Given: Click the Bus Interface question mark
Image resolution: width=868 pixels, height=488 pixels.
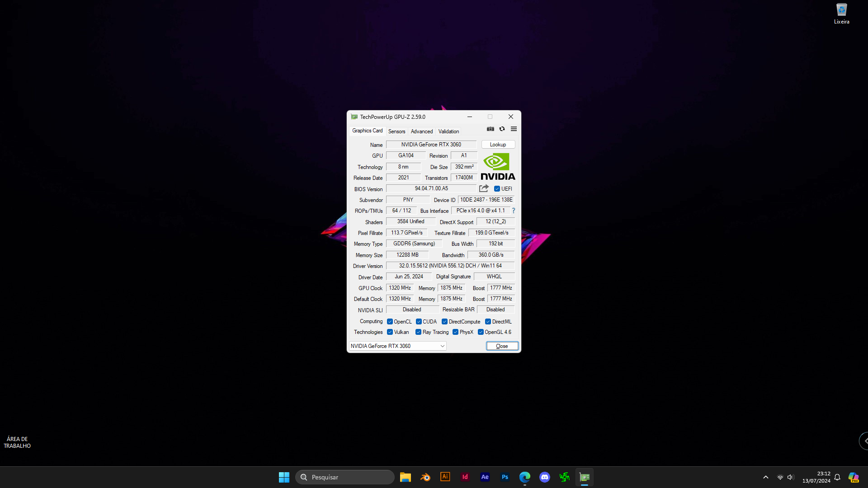Looking at the screenshot, I should click(x=514, y=211).
